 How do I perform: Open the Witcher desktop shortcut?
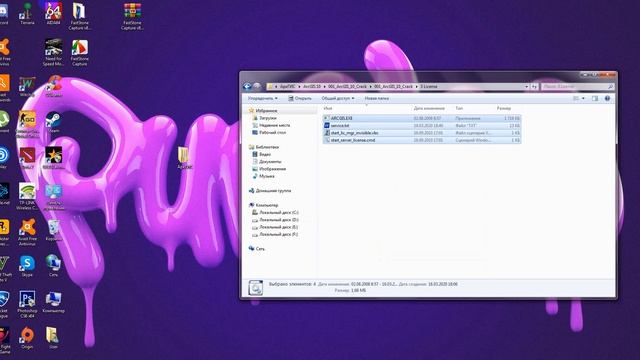point(27,87)
